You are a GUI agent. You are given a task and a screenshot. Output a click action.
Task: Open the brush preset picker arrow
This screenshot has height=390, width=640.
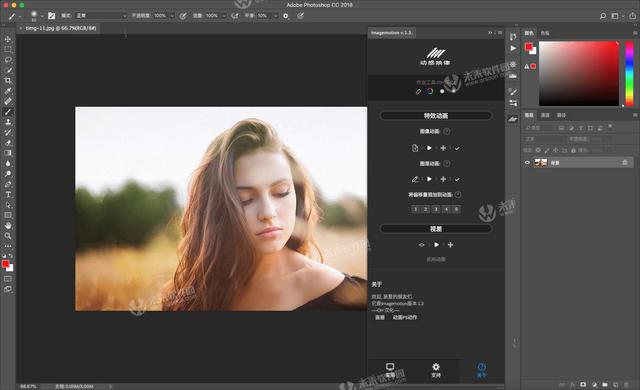click(x=42, y=16)
